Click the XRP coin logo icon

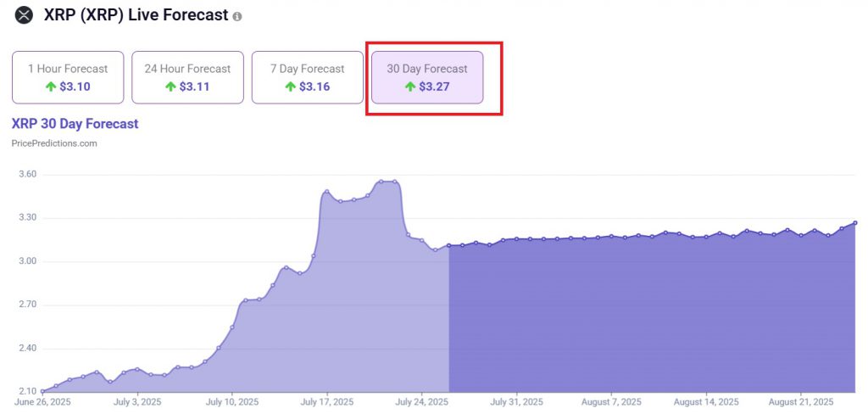24,15
